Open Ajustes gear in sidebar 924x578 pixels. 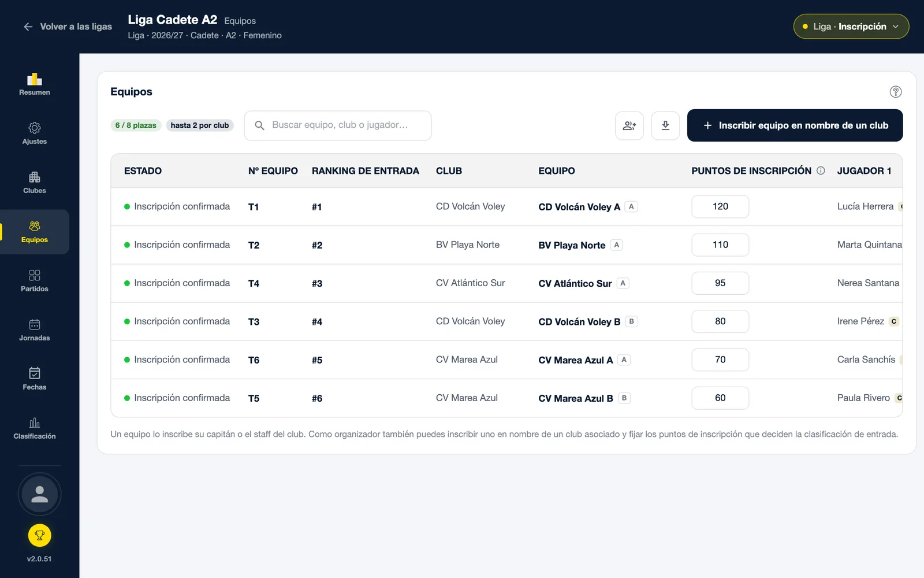pos(35,134)
